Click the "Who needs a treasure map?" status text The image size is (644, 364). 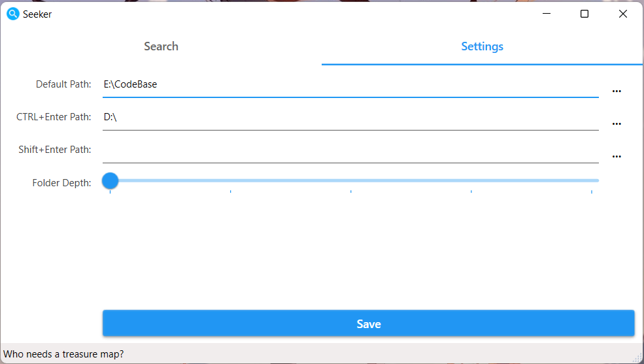[63, 354]
